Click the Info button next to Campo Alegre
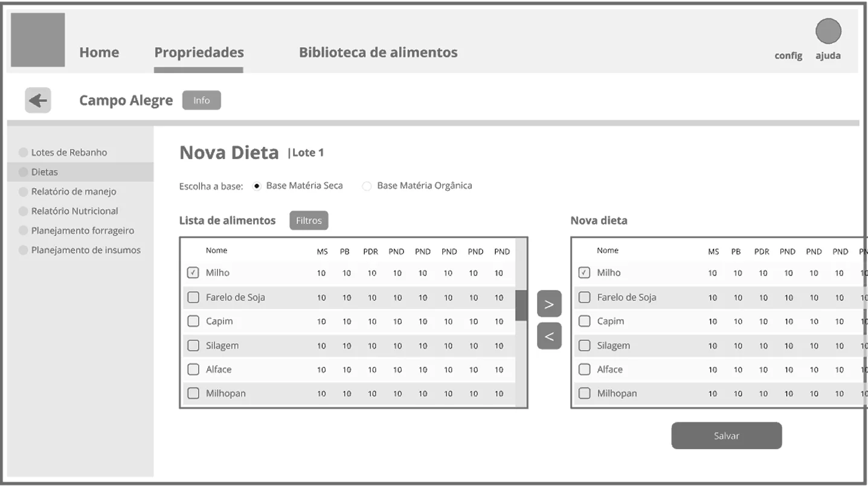 point(202,100)
